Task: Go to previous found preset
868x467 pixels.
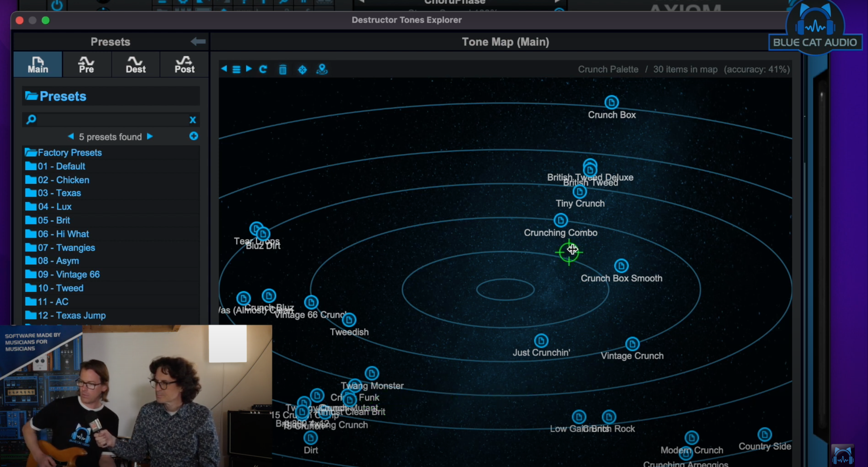Action: pyautogui.click(x=71, y=137)
